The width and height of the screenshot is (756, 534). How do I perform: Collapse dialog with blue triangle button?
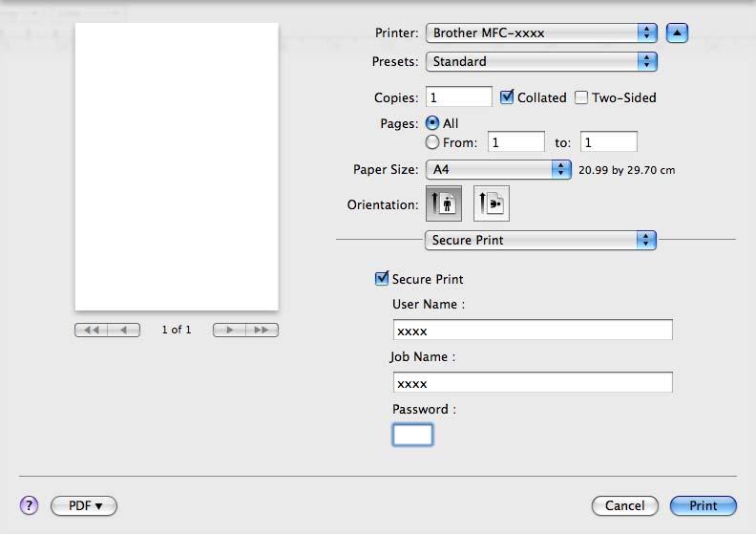pos(677,33)
